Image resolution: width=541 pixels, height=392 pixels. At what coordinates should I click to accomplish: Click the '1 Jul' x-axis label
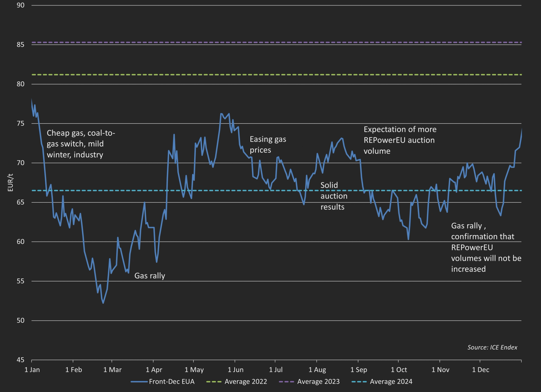pyautogui.click(x=276, y=370)
